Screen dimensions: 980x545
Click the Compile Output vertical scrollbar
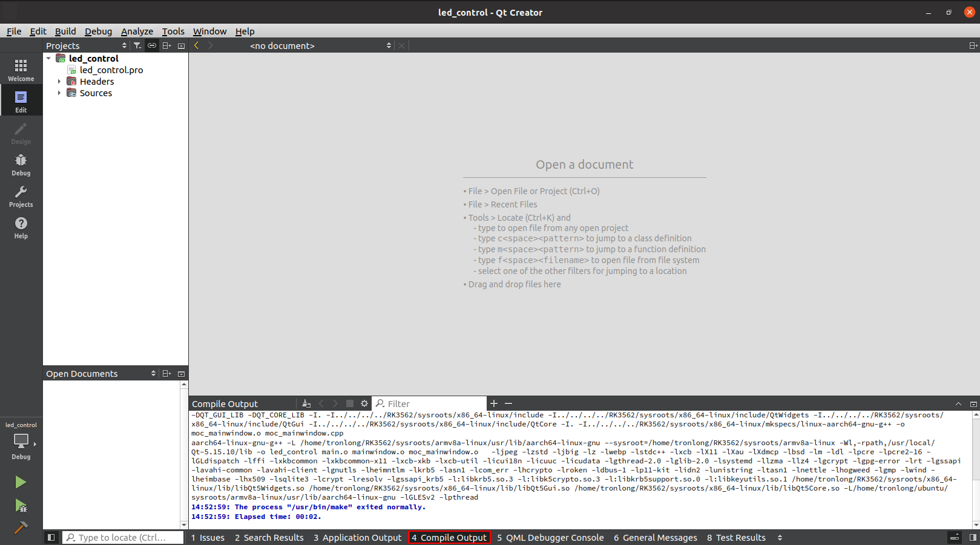click(x=975, y=469)
